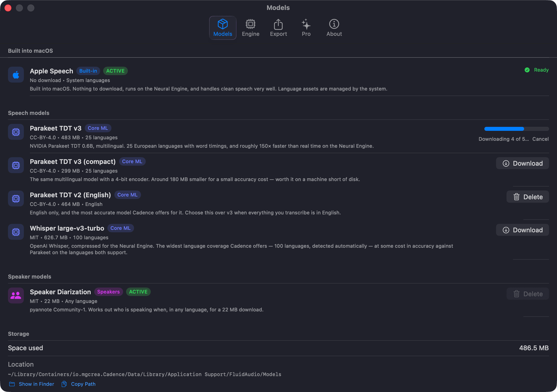Delete the Parakeet TDT v2 (English) model
Viewport: 557px width, 392px height.
pos(528,197)
